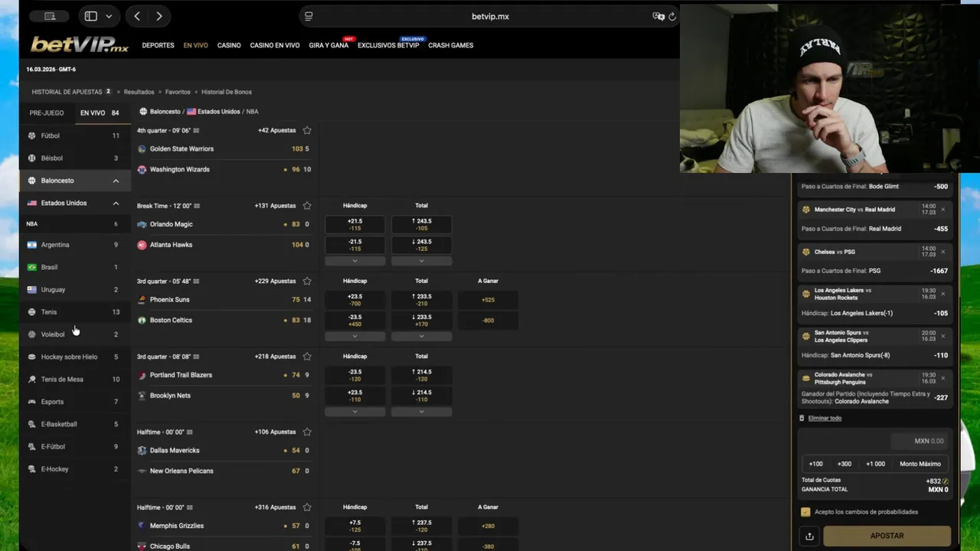Add +100 to the stake

pos(816,464)
